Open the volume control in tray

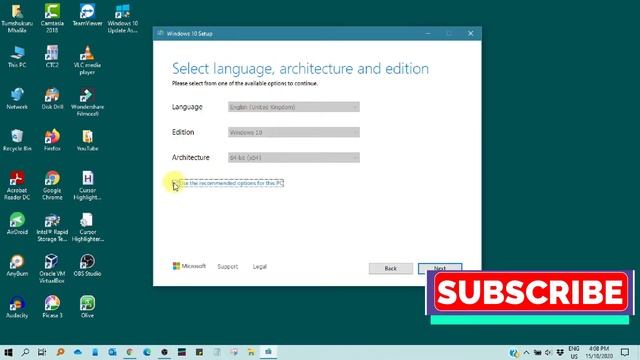click(x=548, y=352)
